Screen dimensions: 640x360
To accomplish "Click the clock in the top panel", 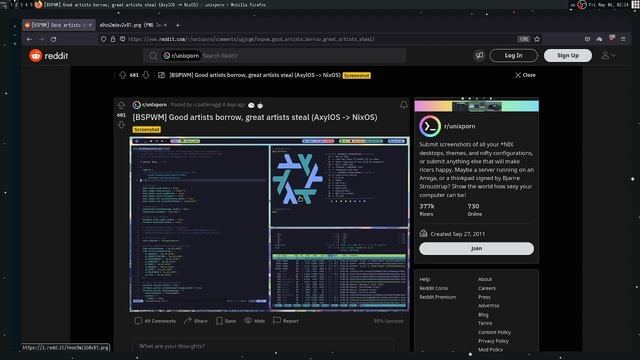I will pos(609,5).
